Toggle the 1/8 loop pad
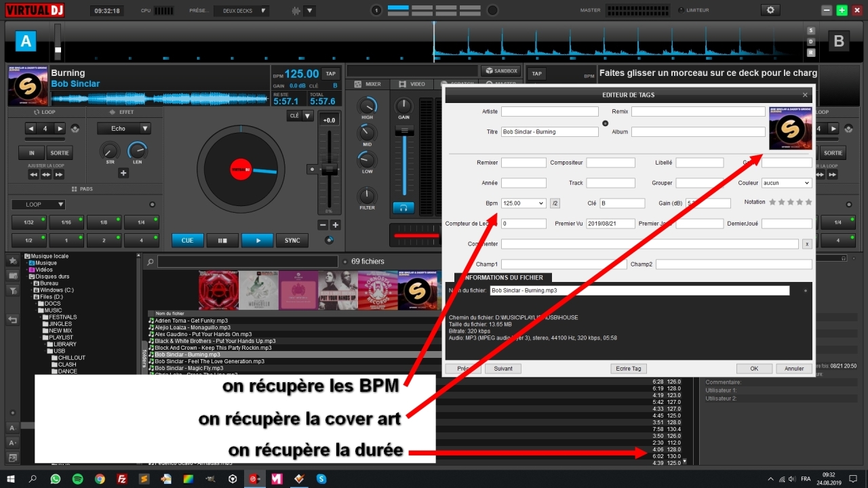Screen dimensions: 868x488 click(104, 222)
